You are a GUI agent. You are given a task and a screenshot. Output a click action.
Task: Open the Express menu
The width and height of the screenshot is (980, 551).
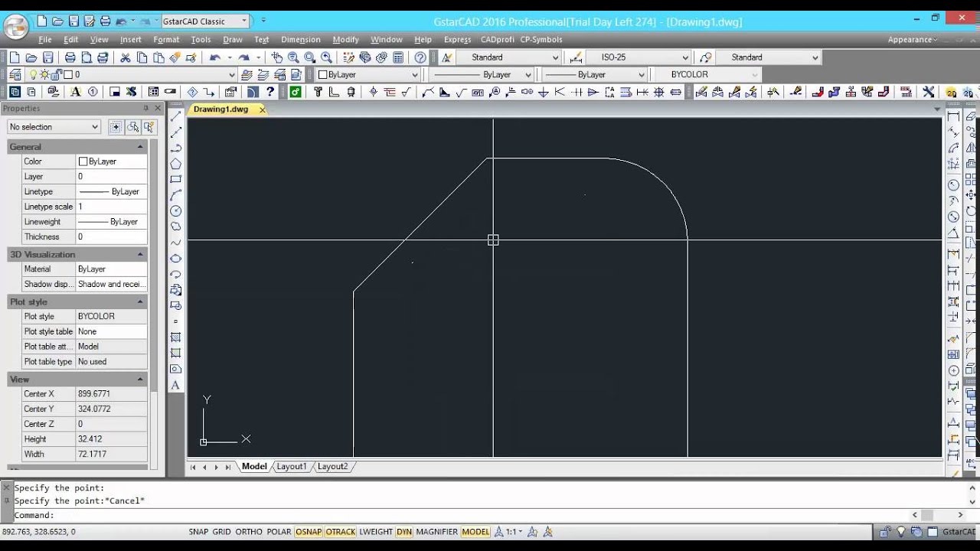tap(458, 40)
